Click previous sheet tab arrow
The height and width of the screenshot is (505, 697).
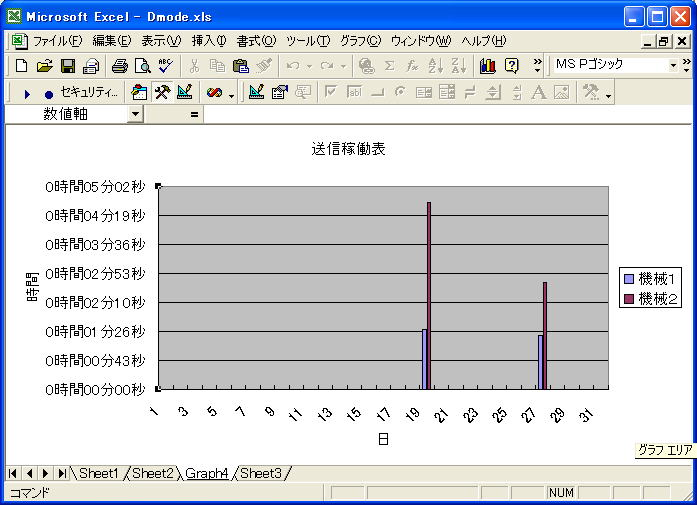(29, 473)
